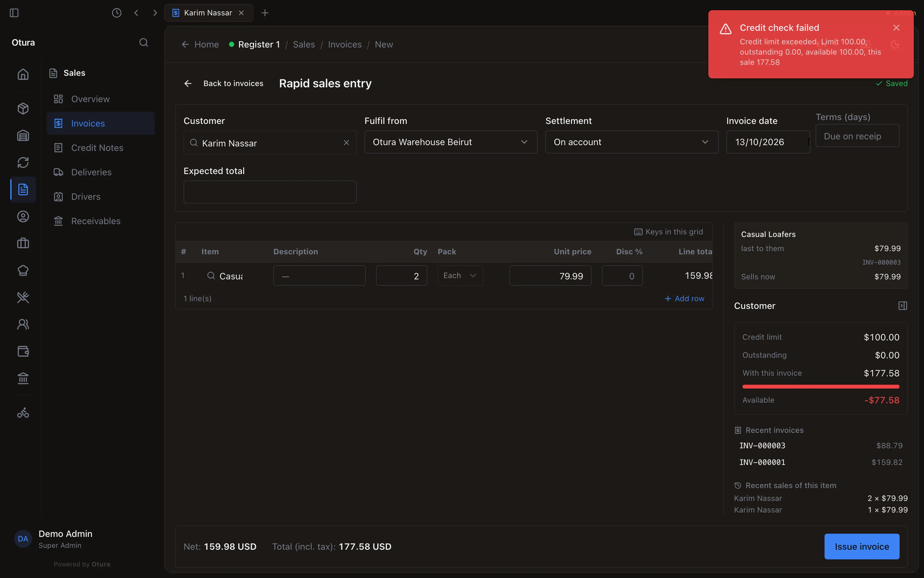The image size is (924, 578).
Task: Click the Casual Loafers price card title
Action: pos(768,234)
